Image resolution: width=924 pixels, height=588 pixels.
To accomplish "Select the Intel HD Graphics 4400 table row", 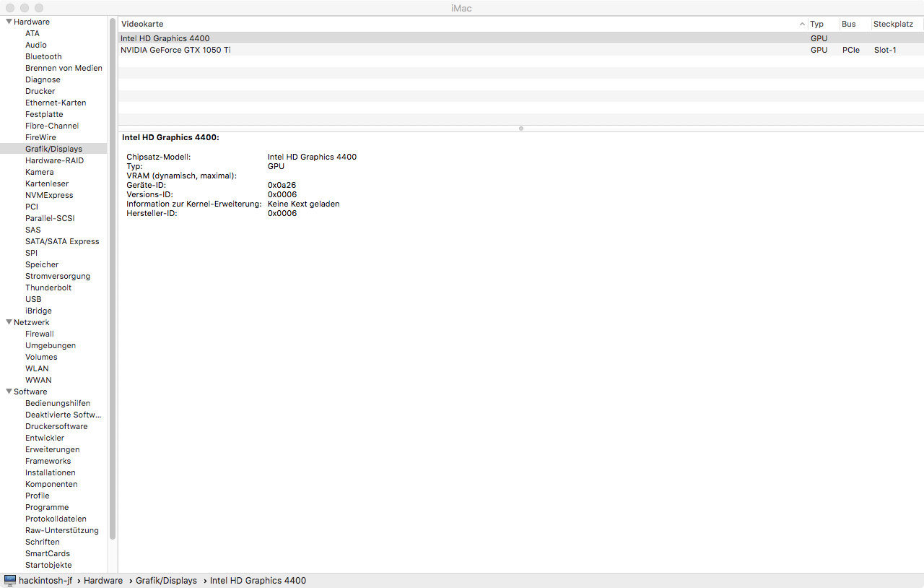I will [520, 38].
